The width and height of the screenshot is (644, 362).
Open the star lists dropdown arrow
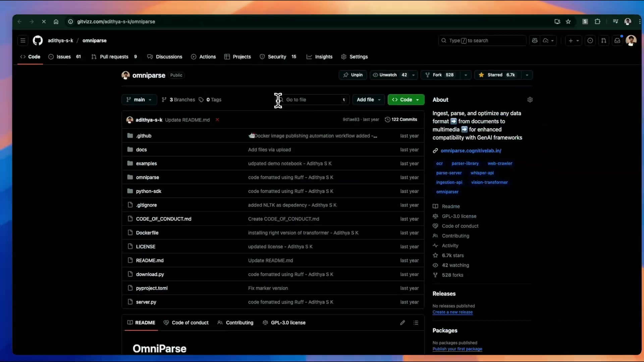point(527,75)
